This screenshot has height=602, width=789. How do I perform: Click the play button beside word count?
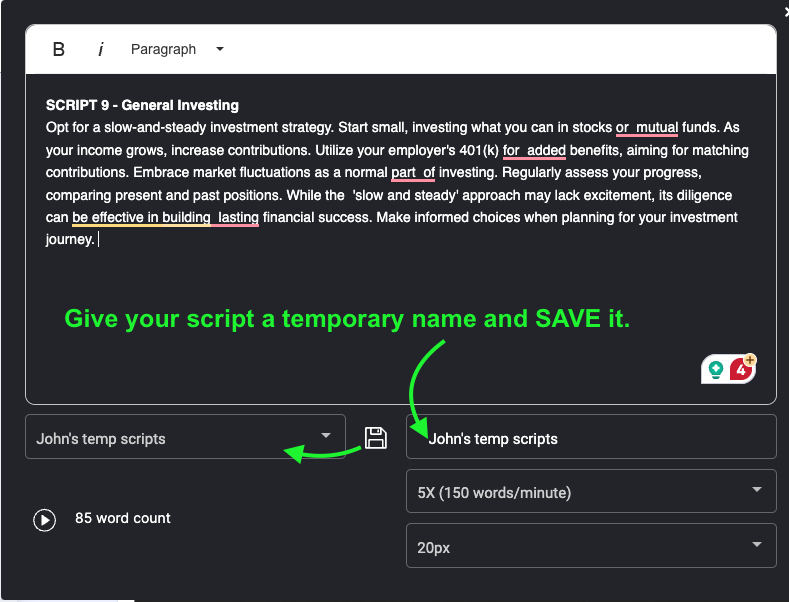click(x=45, y=520)
